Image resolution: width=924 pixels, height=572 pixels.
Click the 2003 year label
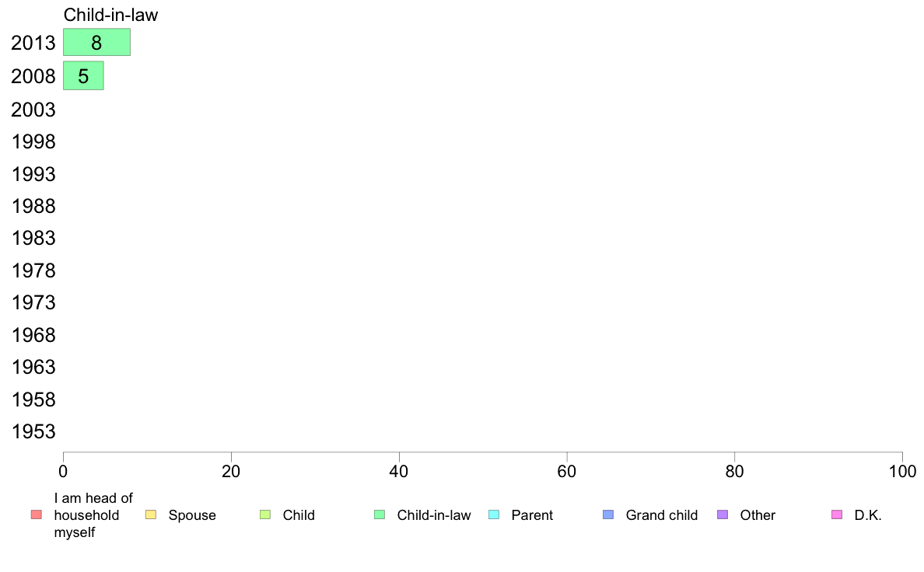[33, 110]
